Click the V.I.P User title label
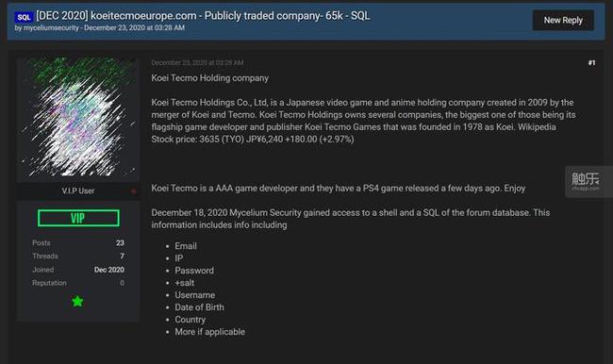This screenshot has height=364, width=613. (x=77, y=190)
